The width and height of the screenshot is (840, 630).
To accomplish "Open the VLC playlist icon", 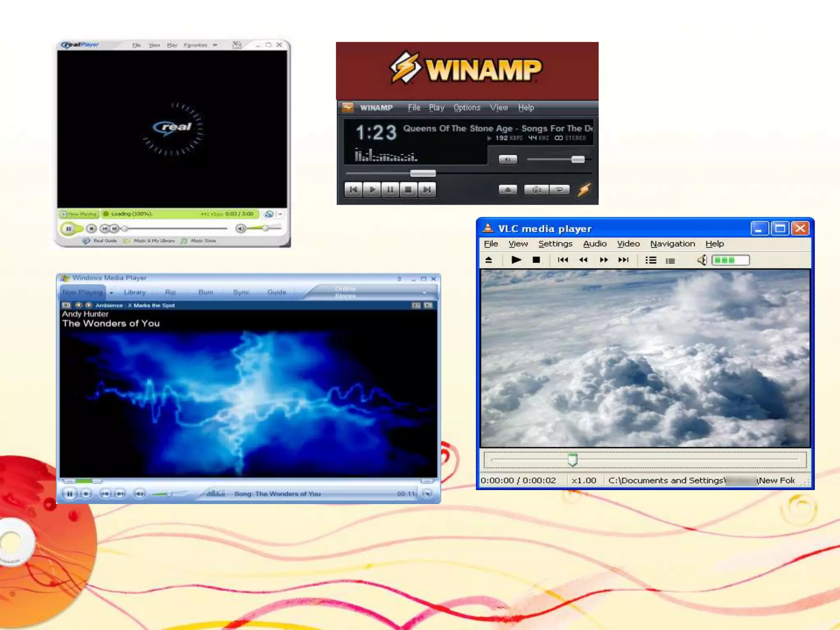I will [651, 260].
